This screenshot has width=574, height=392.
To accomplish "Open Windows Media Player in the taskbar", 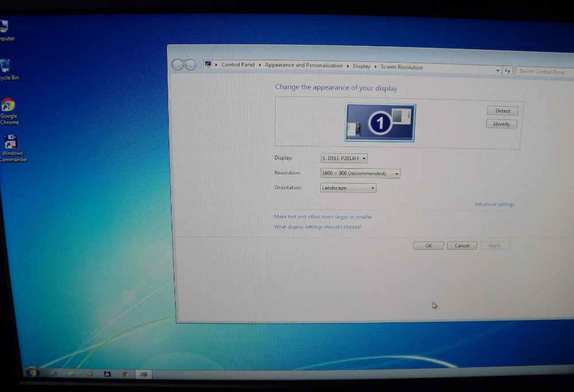I will 89,374.
